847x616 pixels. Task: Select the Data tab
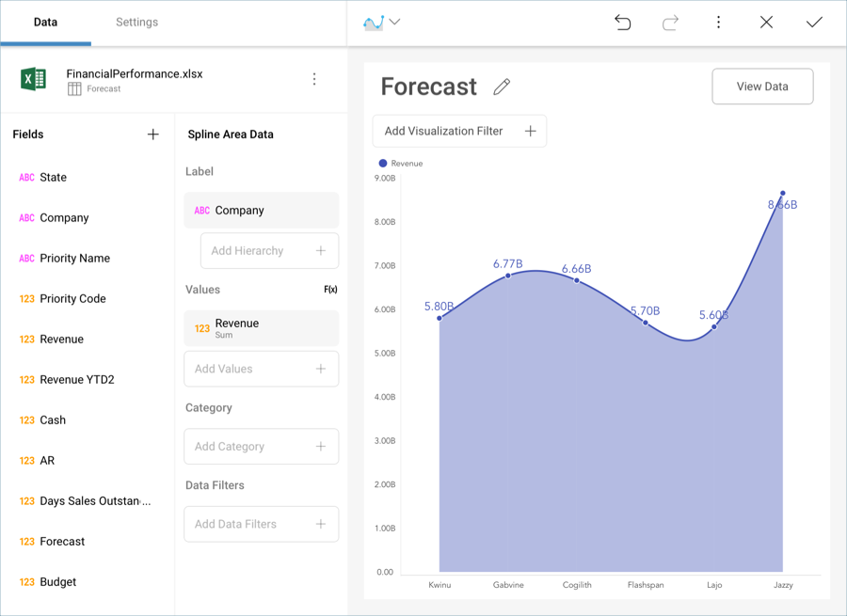(45, 23)
